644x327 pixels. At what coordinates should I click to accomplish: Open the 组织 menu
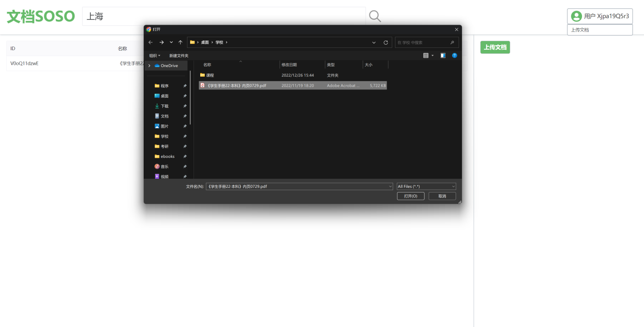[x=155, y=56]
